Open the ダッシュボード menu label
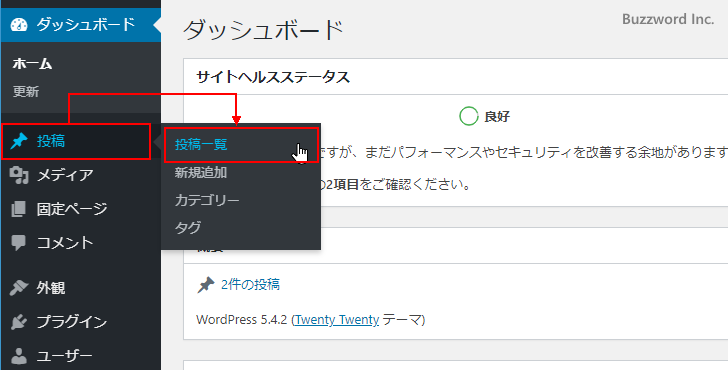 tap(86, 24)
